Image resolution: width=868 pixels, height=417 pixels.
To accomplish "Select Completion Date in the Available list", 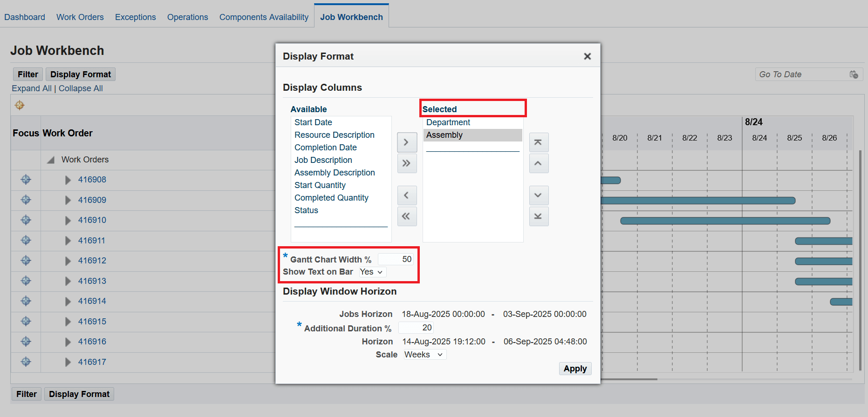I will [325, 148].
